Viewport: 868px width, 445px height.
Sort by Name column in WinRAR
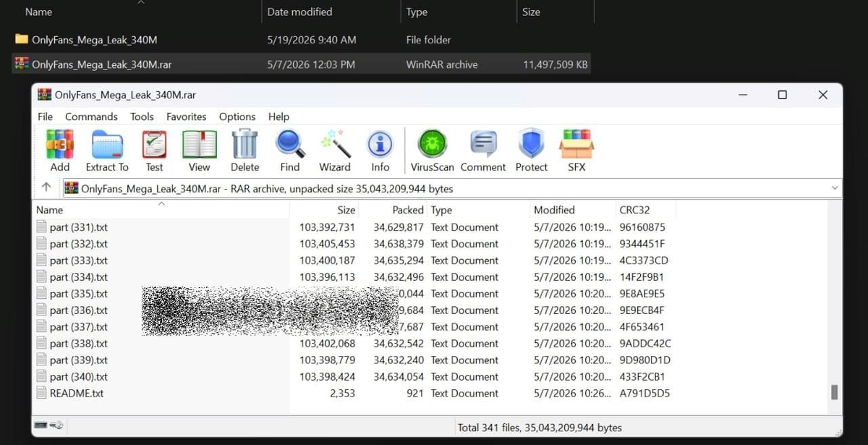click(x=161, y=210)
